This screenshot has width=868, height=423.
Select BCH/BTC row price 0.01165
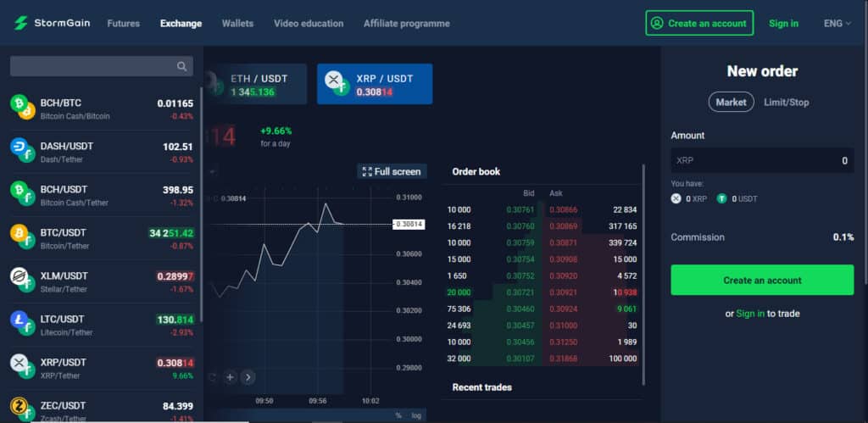pos(175,103)
